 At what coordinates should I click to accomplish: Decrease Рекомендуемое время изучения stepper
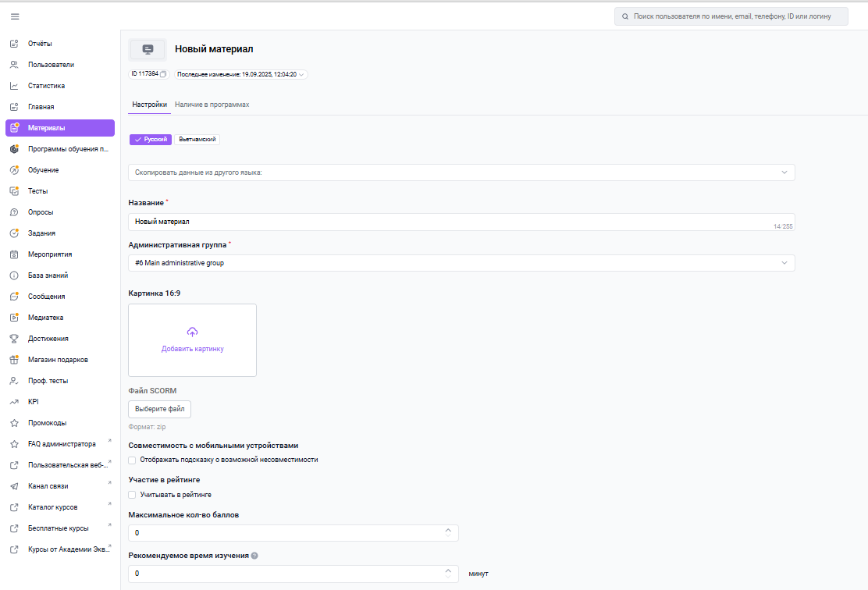tap(448, 577)
